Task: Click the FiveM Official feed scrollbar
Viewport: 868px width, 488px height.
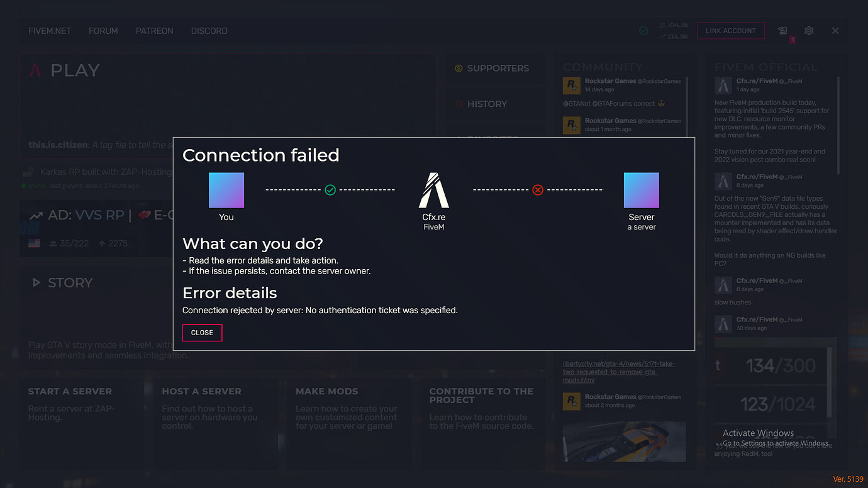Action: pos(839,126)
